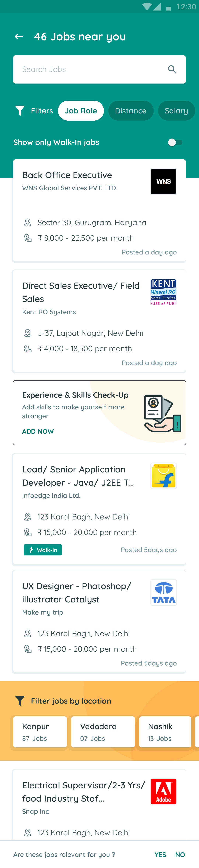Answer YES to jobs relevance question

tap(160, 855)
